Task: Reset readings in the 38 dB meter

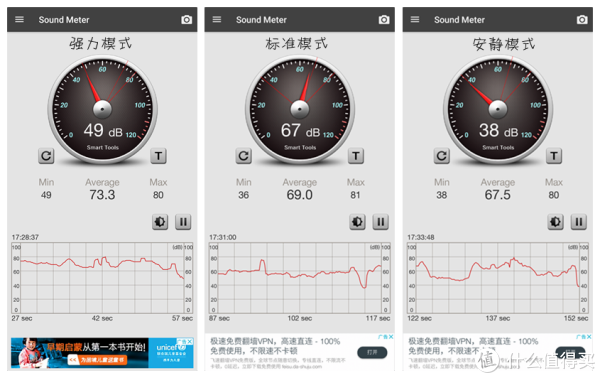Action: [x=442, y=156]
